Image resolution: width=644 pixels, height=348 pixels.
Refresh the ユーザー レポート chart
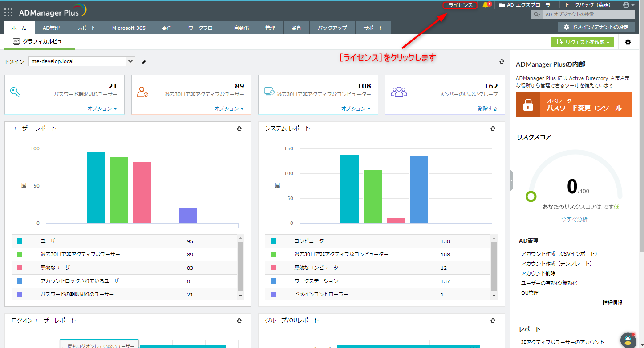(x=239, y=128)
